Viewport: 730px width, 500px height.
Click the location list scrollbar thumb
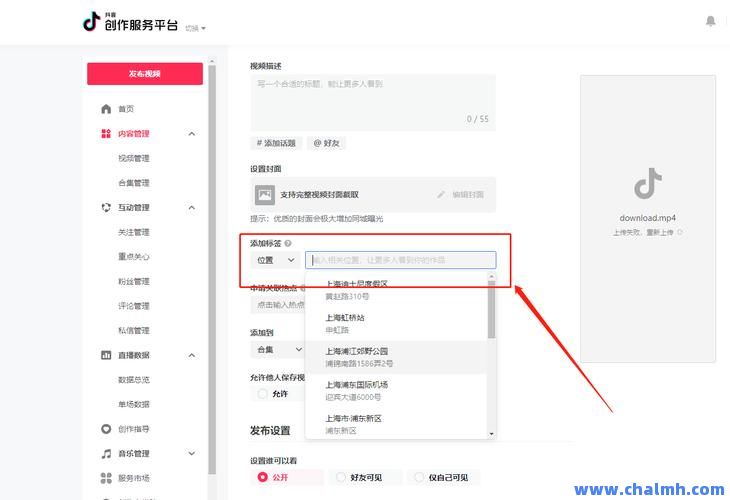[x=491, y=310]
